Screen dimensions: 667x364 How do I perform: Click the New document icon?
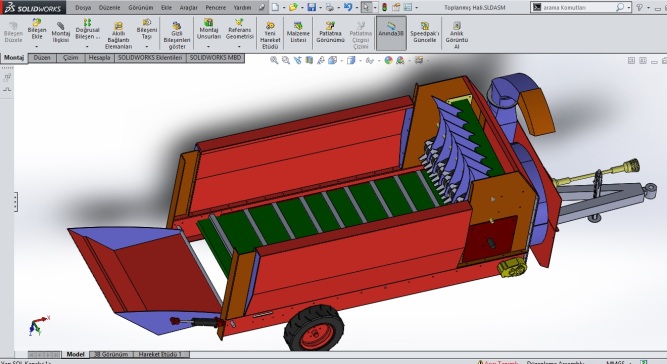point(276,7)
